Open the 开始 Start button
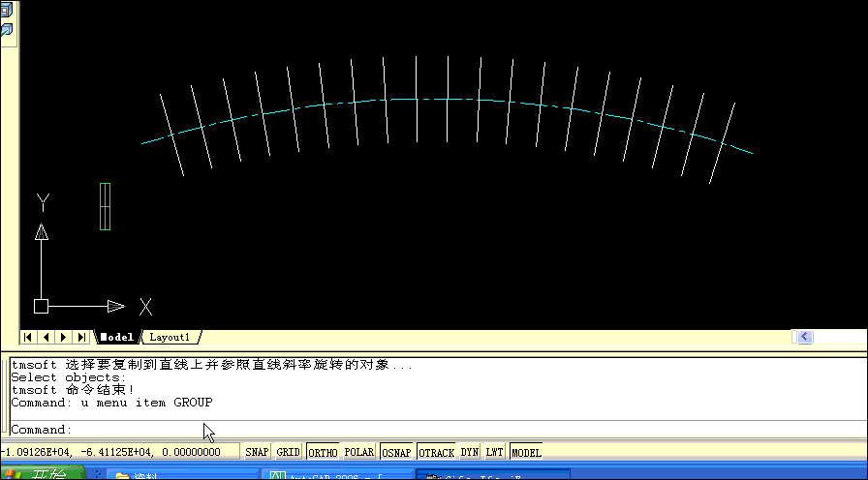868x480 pixels. tap(44, 474)
